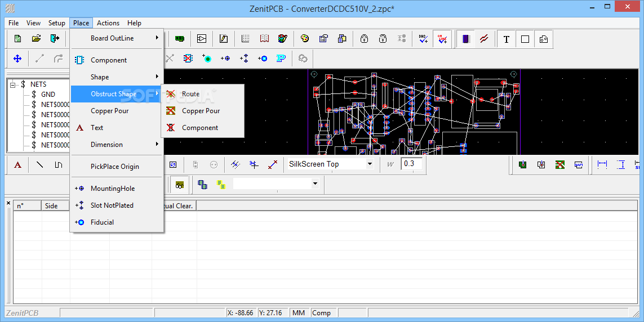Click the cyan pad with plus icon
The width and height of the screenshot is (644, 322).
click(207, 59)
